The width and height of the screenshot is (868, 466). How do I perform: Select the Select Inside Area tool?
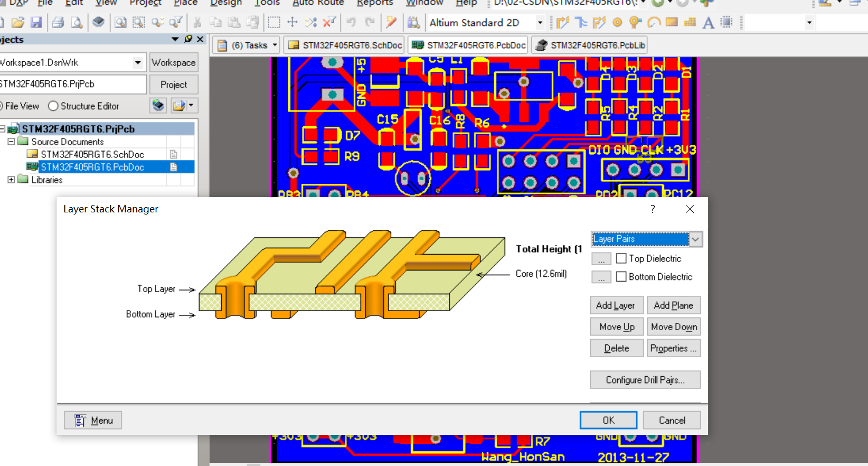click(273, 22)
